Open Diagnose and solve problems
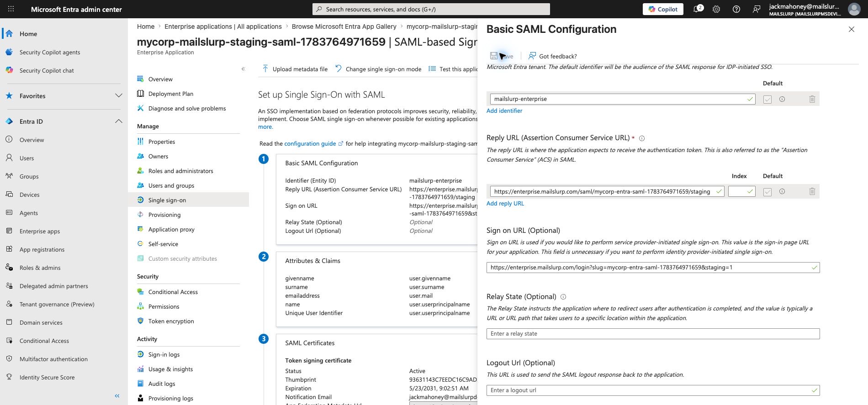868x405 pixels. click(x=187, y=108)
